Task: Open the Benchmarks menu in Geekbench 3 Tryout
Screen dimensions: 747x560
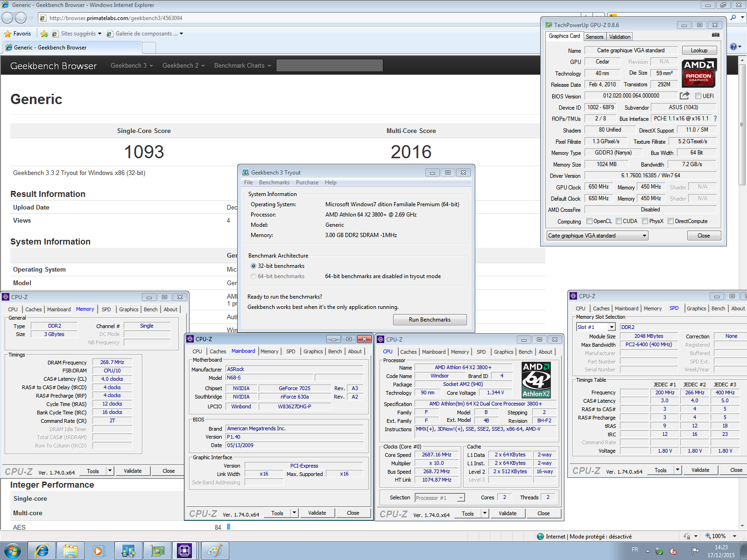Action: click(274, 182)
